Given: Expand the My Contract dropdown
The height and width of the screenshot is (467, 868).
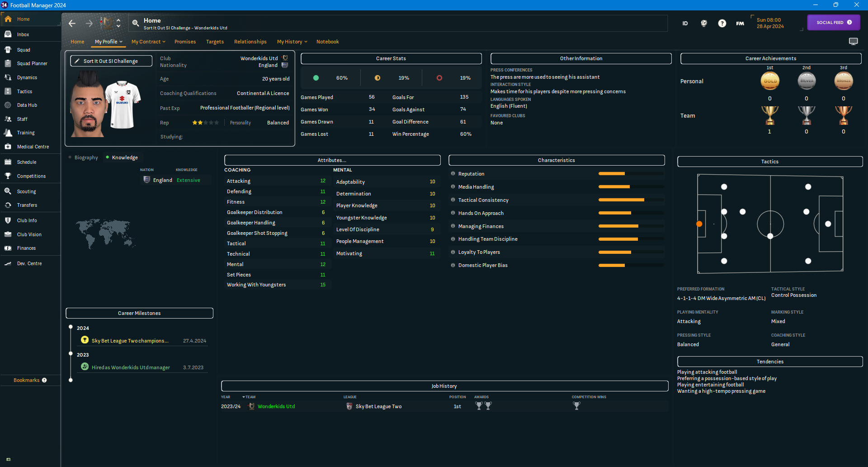Looking at the screenshot, I should tap(148, 42).
